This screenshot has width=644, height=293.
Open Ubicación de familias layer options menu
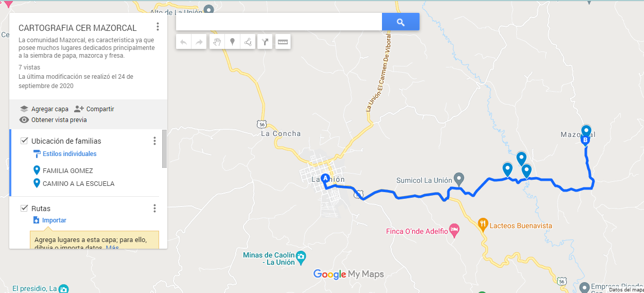[154, 141]
